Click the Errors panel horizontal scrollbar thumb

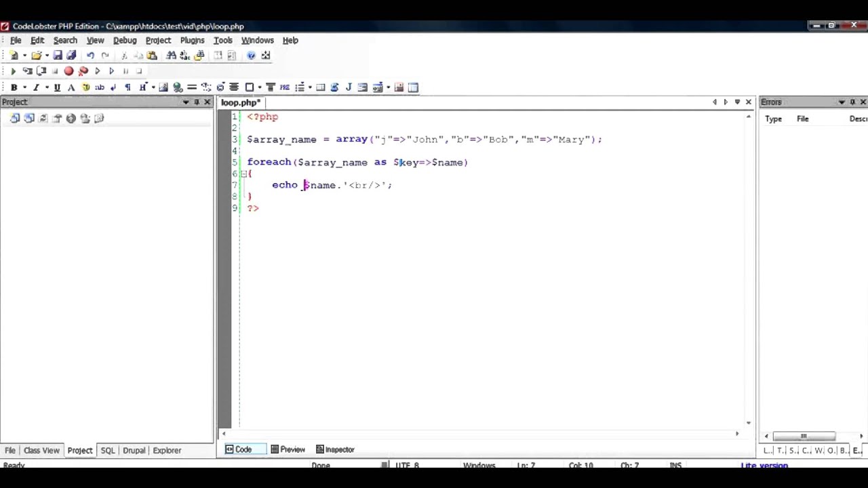(x=804, y=436)
